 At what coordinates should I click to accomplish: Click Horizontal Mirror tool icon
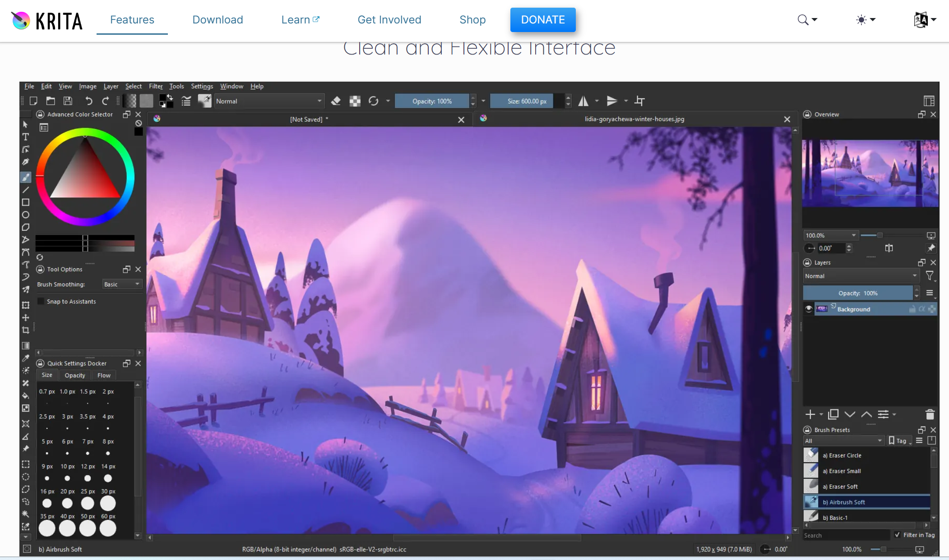point(583,101)
